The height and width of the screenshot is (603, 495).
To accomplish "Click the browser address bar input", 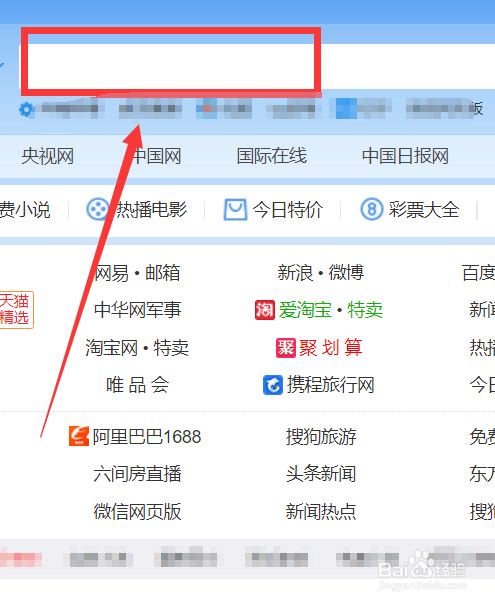I will [257, 66].
